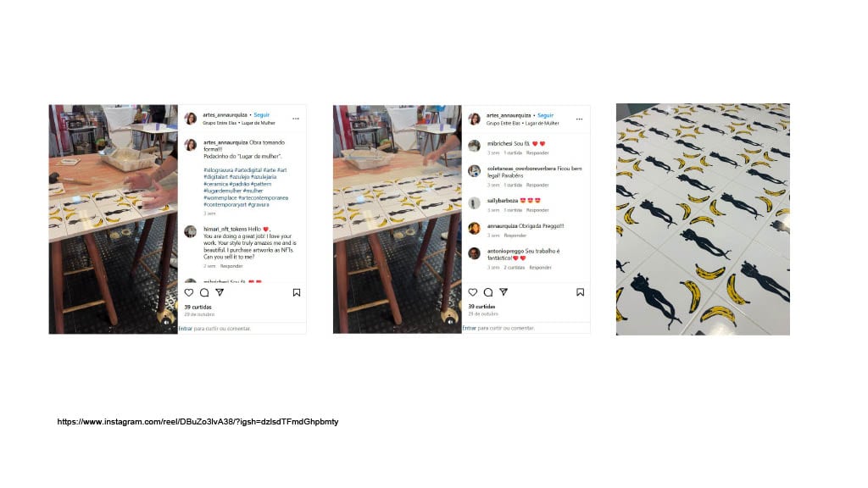The image size is (868, 488).
Task: Open the banana tile pattern photo
Action: [x=703, y=219]
